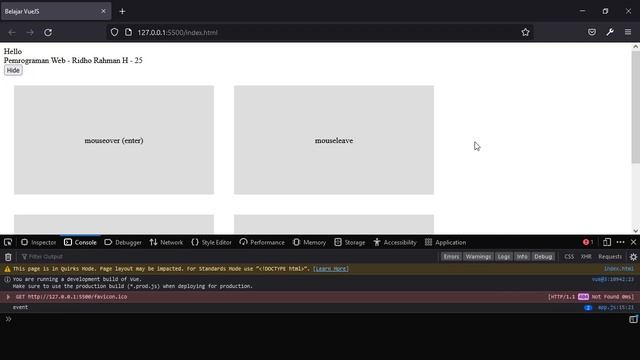Click the page vertical scrollbar thumb
Image resolution: width=640 pixels, height=360 pixels.
coord(636,107)
